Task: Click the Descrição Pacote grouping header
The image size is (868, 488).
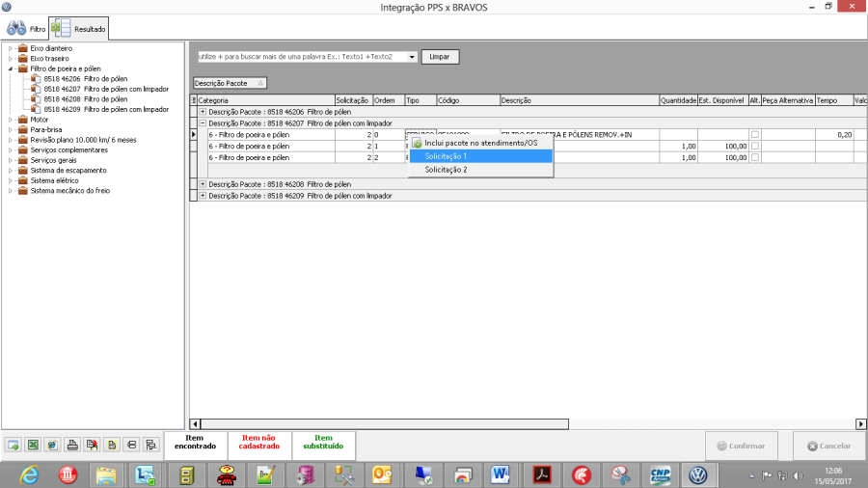Action: tap(230, 83)
